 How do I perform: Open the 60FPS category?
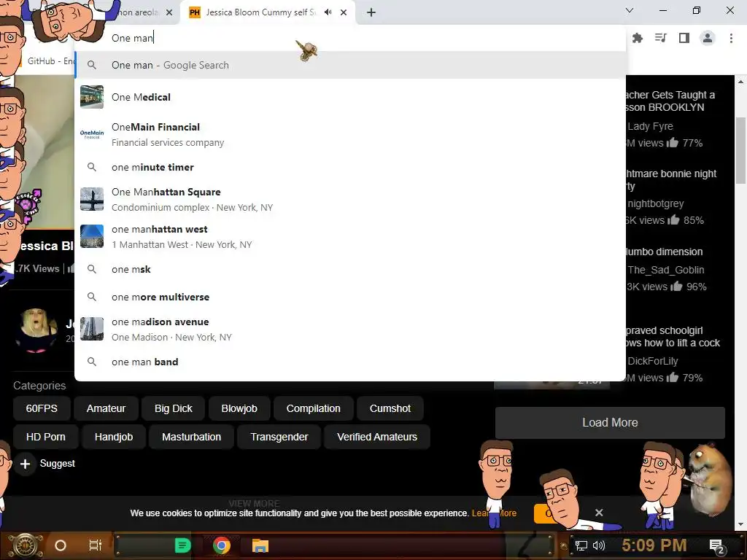(x=42, y=408)
